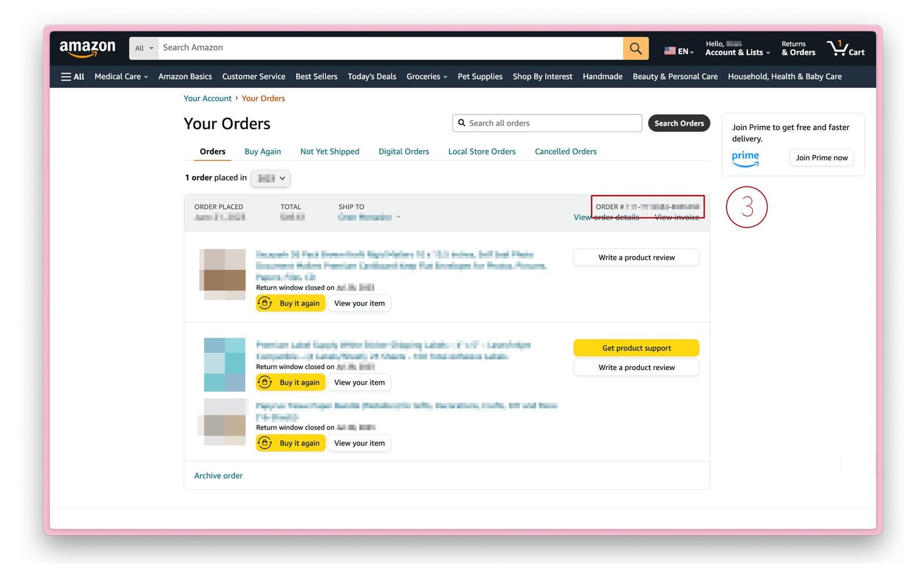Click the Search Orders button
The width and height of the screenshot is (924, 571).
[679, 124]
